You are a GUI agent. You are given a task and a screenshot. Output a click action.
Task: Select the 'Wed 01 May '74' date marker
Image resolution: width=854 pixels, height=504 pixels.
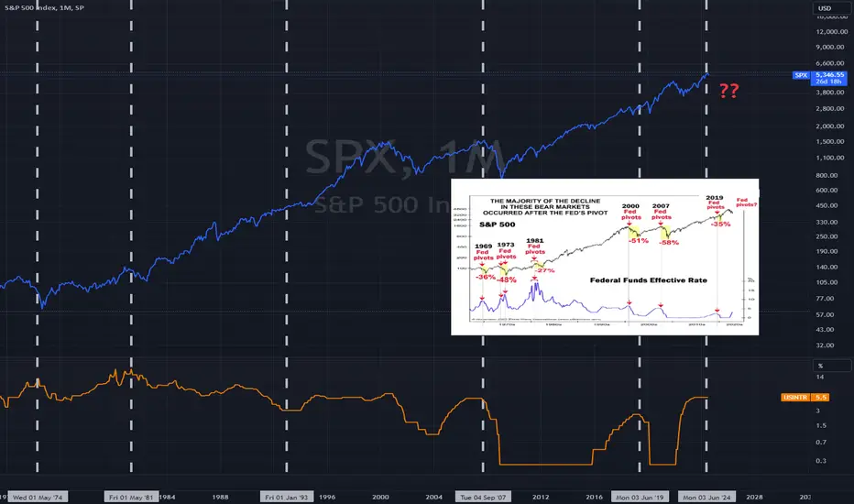[38, 497]
